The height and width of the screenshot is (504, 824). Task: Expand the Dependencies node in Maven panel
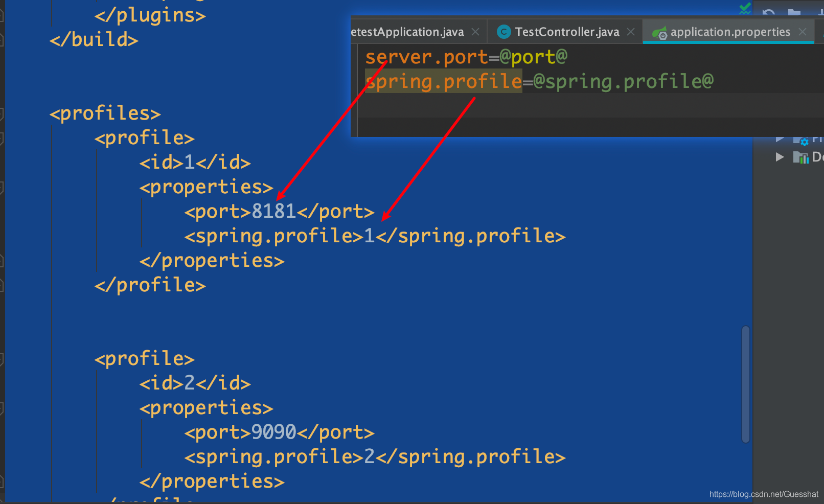pyautogui.click(x=780, y=157)
